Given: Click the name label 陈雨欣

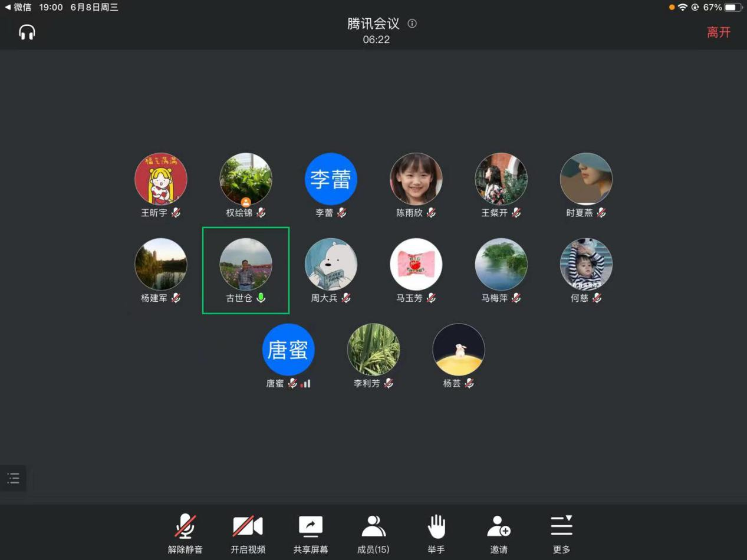Looking at the screenshot, I should (409, 213).
